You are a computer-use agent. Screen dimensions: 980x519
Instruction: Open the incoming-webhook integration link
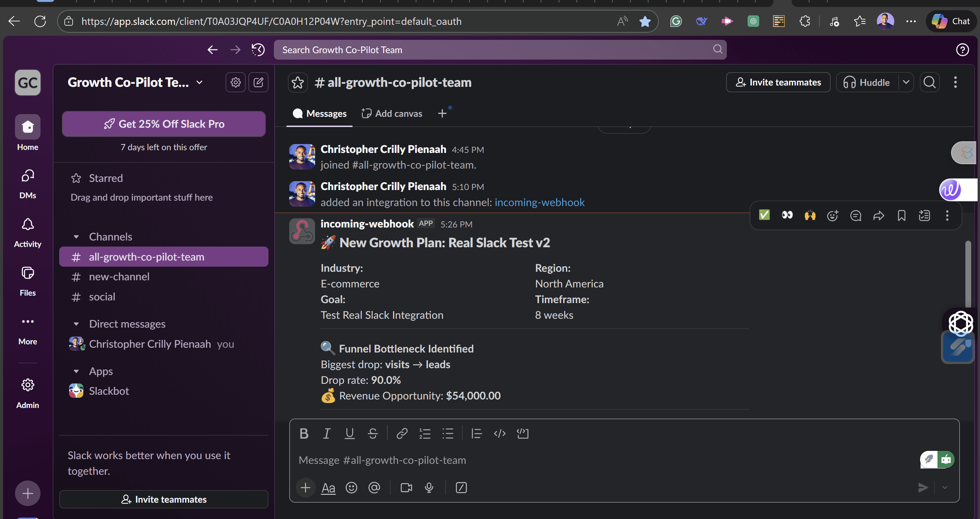539,202
